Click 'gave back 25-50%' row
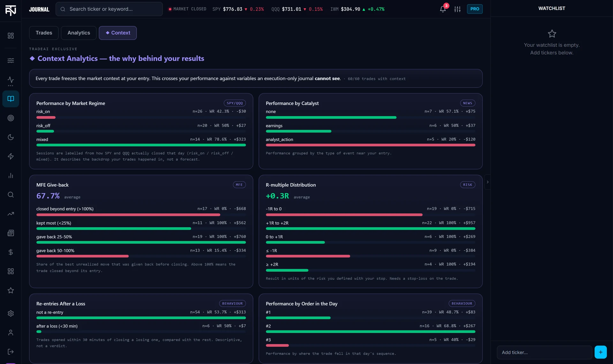 pos(141,239)
